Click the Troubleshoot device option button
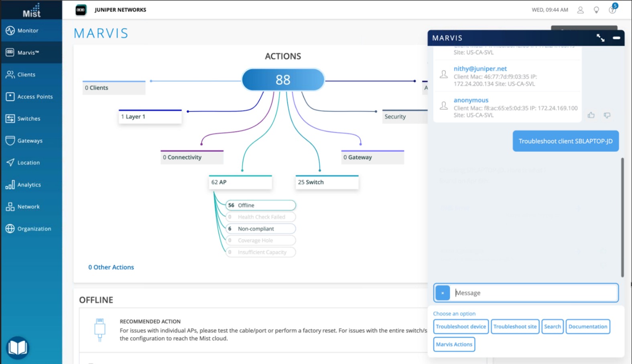Image resolution: width=632 pixels, height=364 pixels. click(x=461, y=327)
